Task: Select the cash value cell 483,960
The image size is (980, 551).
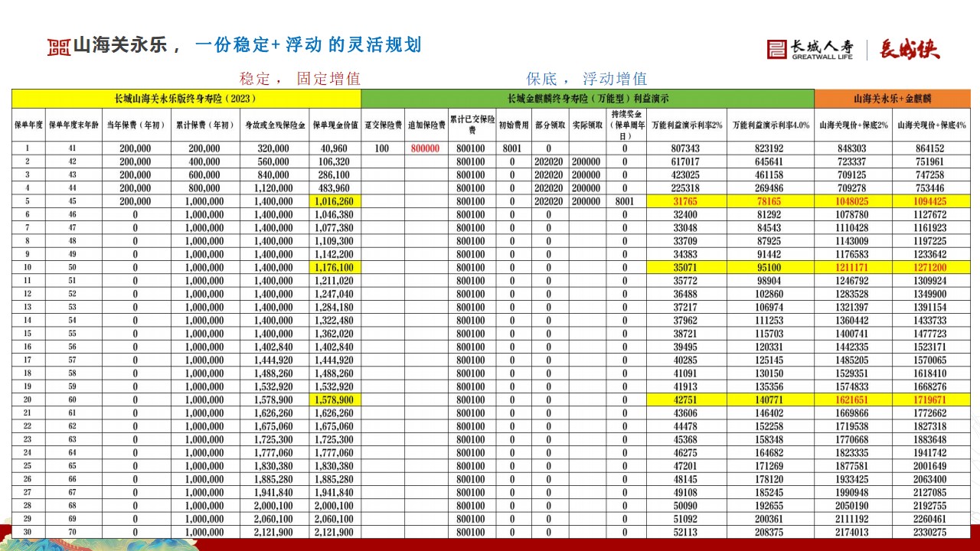Action: click(x=335, y=188)
